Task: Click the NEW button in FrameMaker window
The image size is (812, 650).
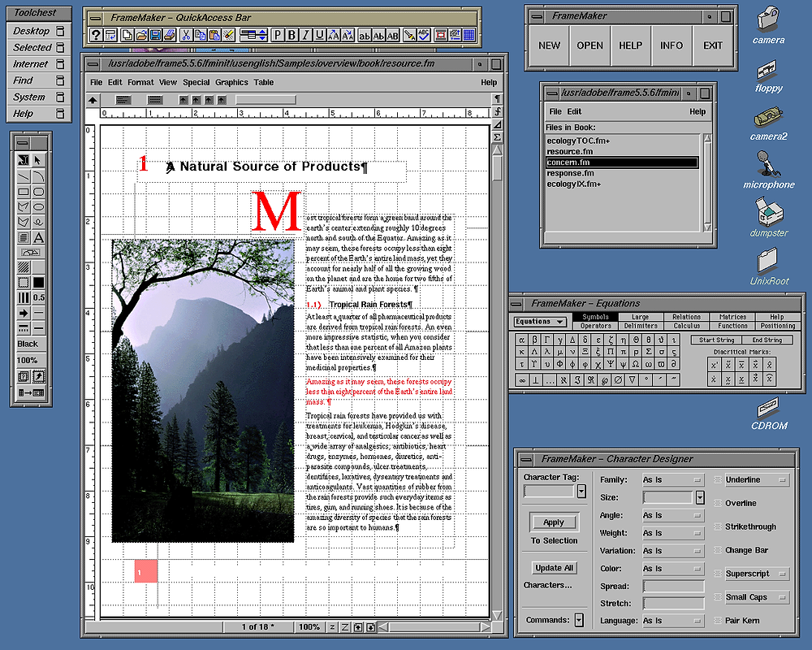Action: pos(549,45)
